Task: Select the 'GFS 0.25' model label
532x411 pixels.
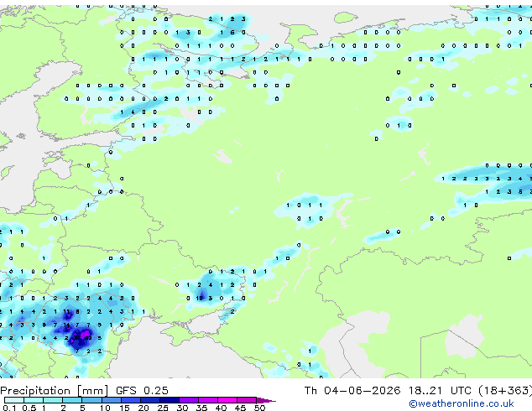Action: pos(142,391)
